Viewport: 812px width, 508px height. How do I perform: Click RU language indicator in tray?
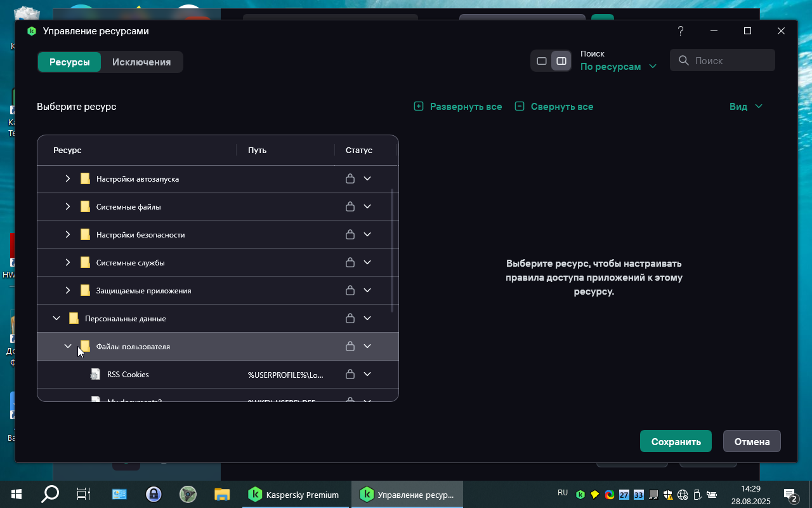pos(563,493)
